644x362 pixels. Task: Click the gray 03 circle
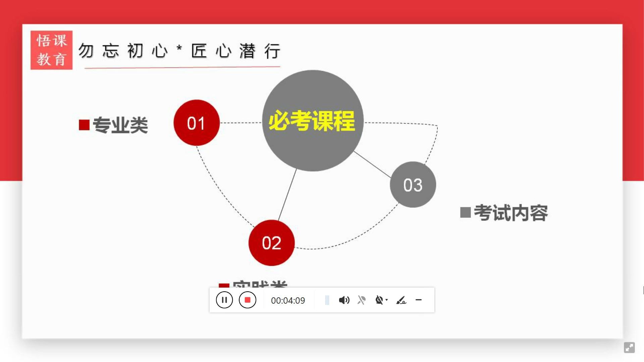point(413,184)
